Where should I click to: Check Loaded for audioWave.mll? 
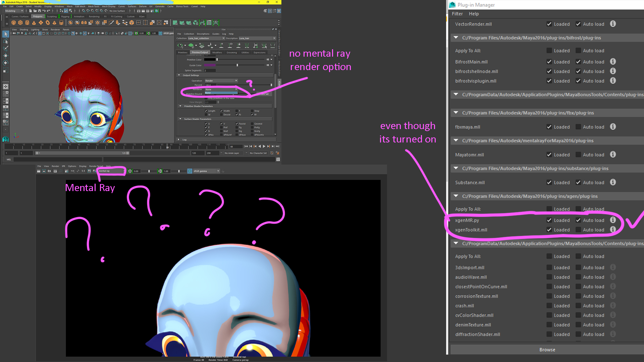tap(549, 277)
